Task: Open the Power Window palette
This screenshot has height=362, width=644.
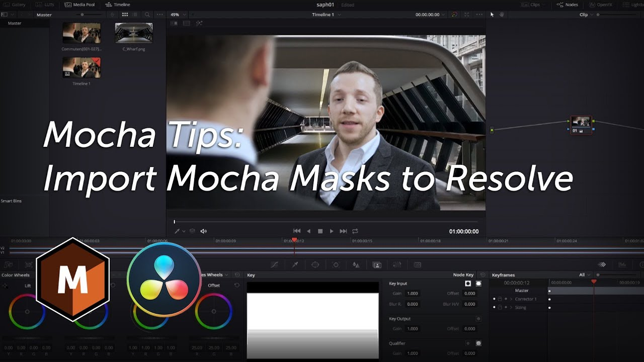Action: (x=315, y=264)
